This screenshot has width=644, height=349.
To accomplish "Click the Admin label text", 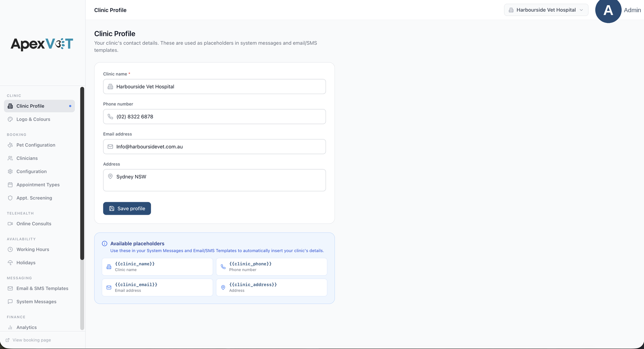I will pyautogui.click(x=632, y=10).
